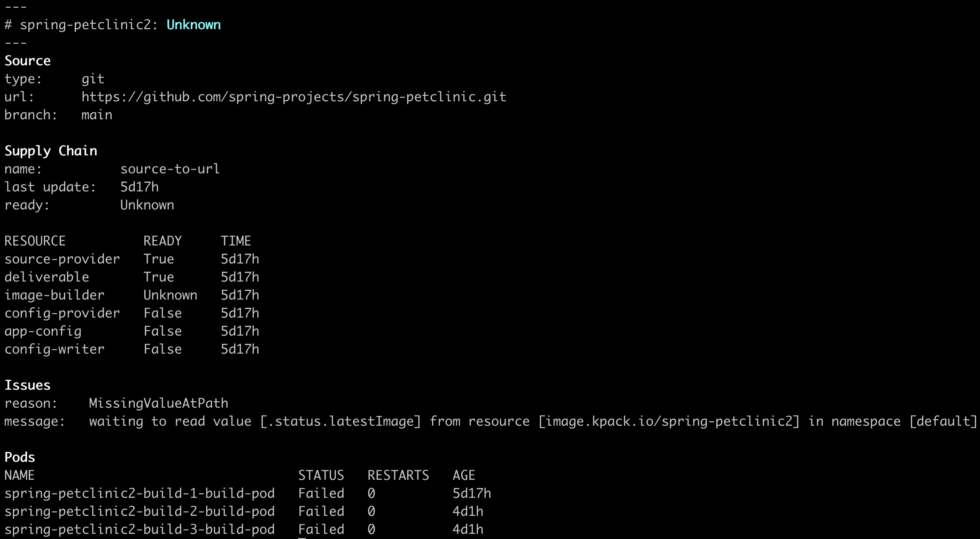Click the config-writer resource name
980x539 pixels.
(55, 349)
